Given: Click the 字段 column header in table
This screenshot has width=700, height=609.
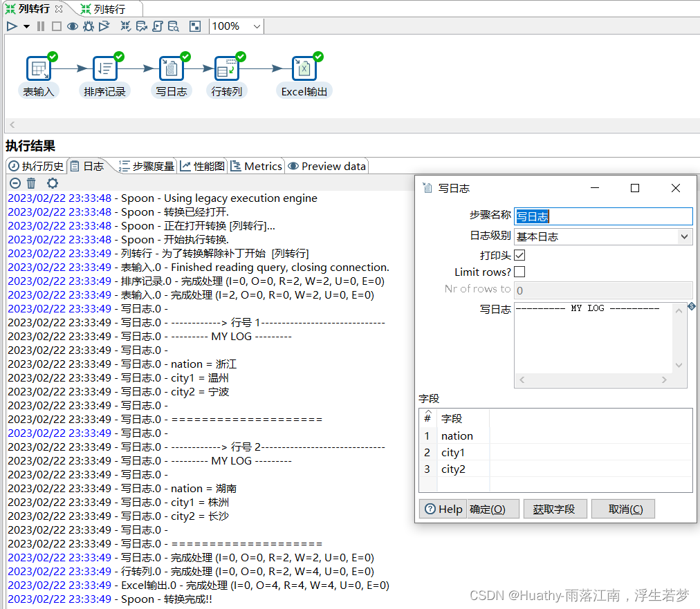Looking at the screenshot, I should click(463, 418).
